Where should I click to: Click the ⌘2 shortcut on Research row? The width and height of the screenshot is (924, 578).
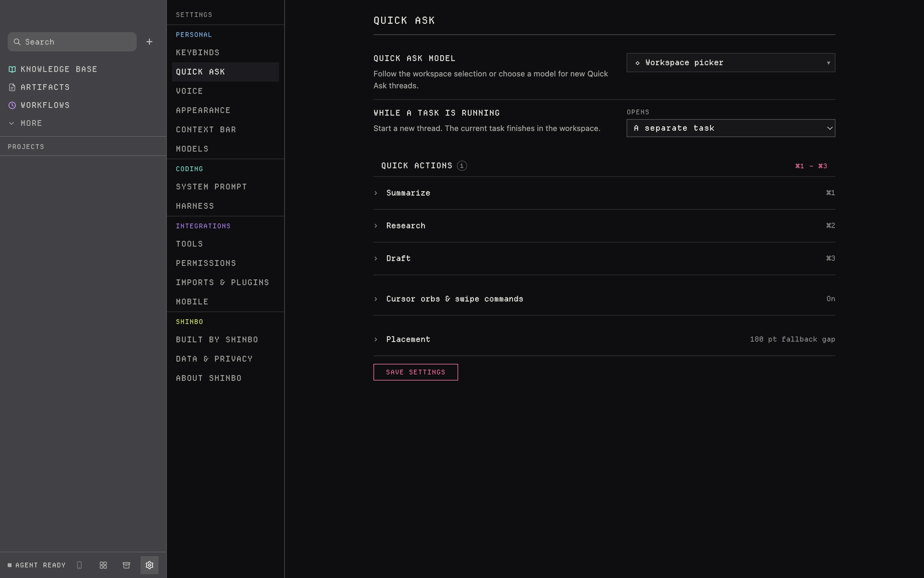tap(830, 225)
